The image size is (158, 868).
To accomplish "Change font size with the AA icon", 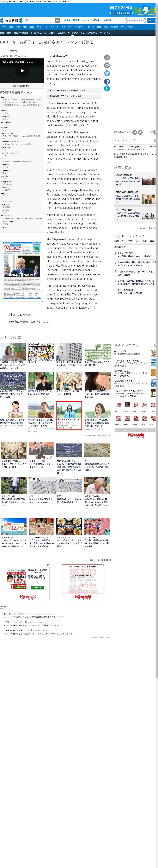I will tap(107, 58).
